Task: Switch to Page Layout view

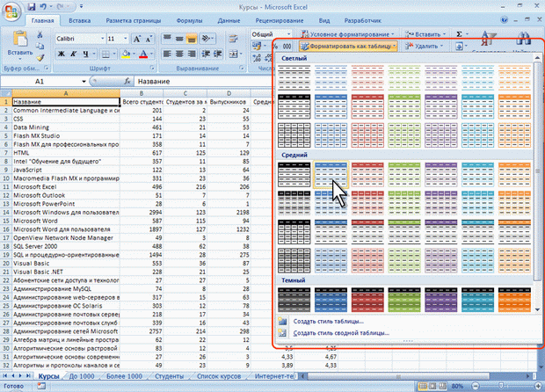Action: [x=432, y=386]
